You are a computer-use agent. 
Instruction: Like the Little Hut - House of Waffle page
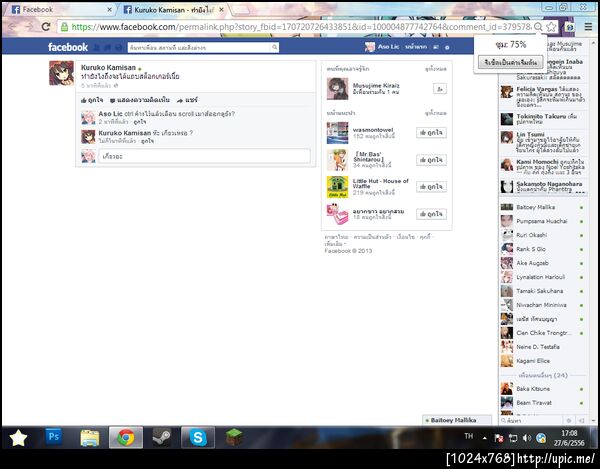(x=431, y=187)
